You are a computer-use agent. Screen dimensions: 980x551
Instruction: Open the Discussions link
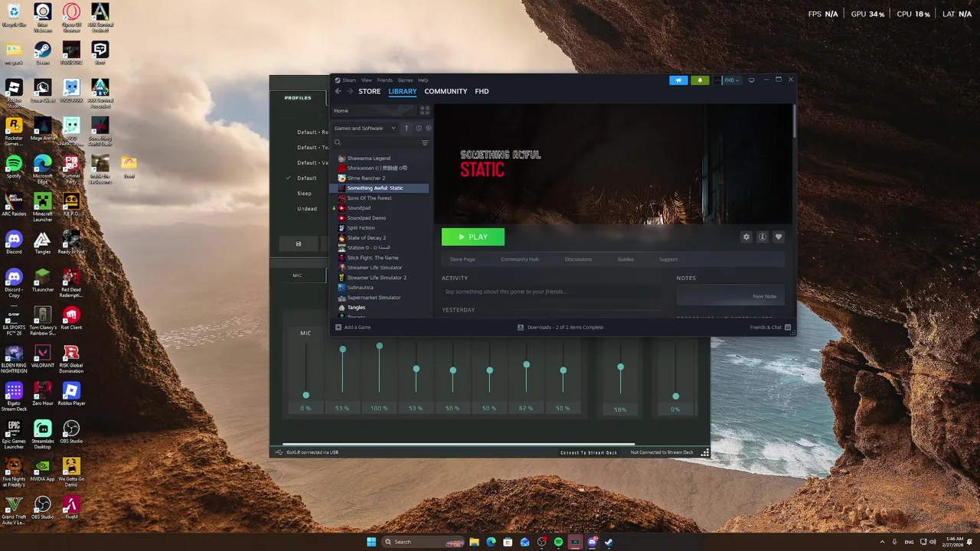pos(578,259)
